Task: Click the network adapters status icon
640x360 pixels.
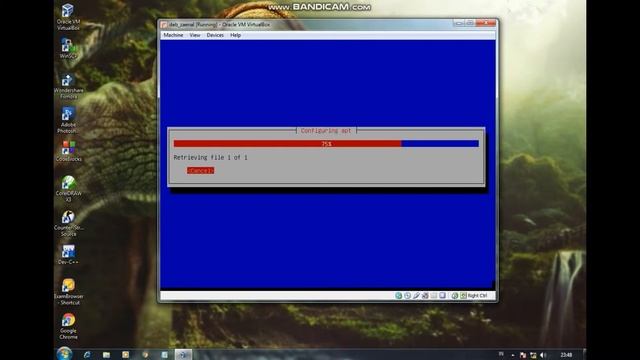Action: pos(425,296)
